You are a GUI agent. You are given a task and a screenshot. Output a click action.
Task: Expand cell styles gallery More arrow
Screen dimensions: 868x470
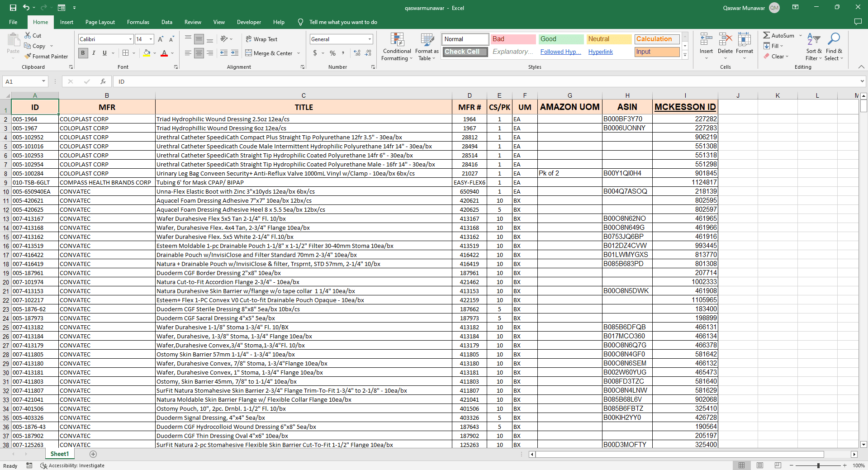685,55
